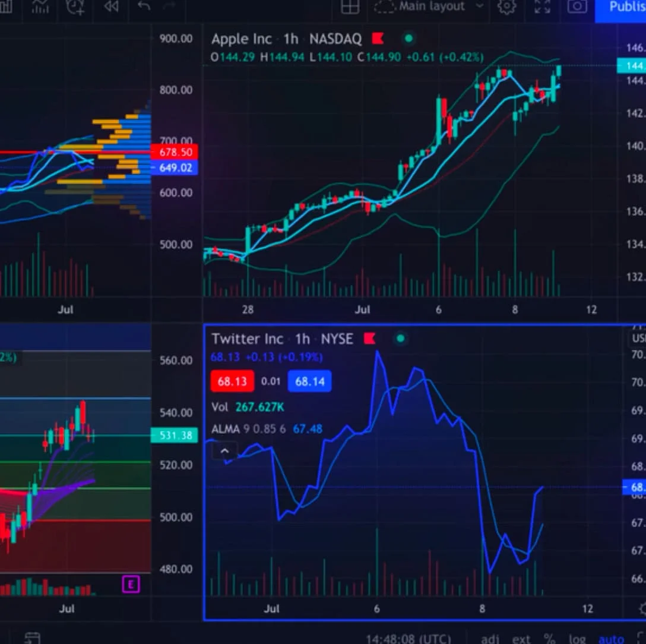
Task: Click the green market status dot on Twitter chart
Action: click(400, 339)
